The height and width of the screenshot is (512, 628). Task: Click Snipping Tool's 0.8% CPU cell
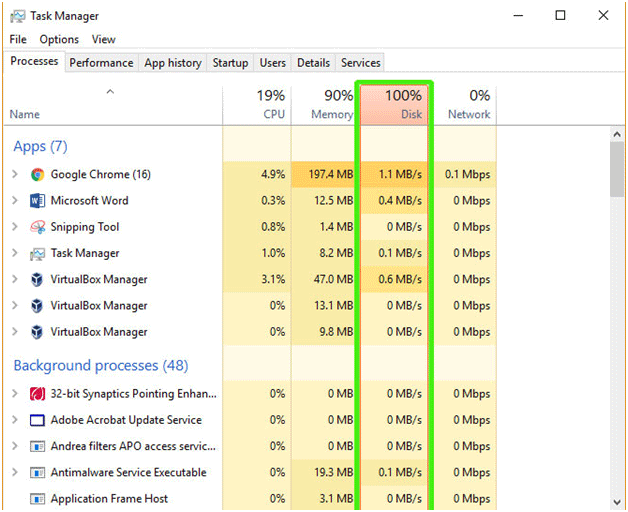pos(257,227)
